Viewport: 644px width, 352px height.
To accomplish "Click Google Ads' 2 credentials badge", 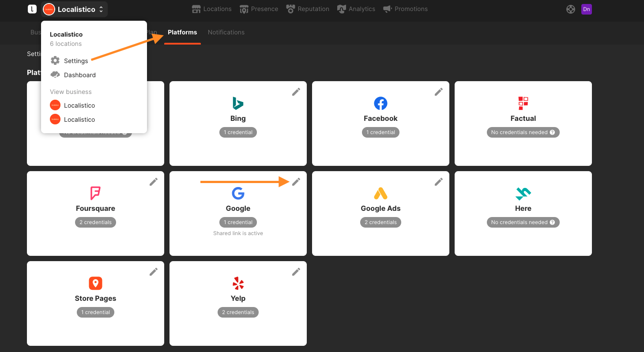I will click(380, 222).
